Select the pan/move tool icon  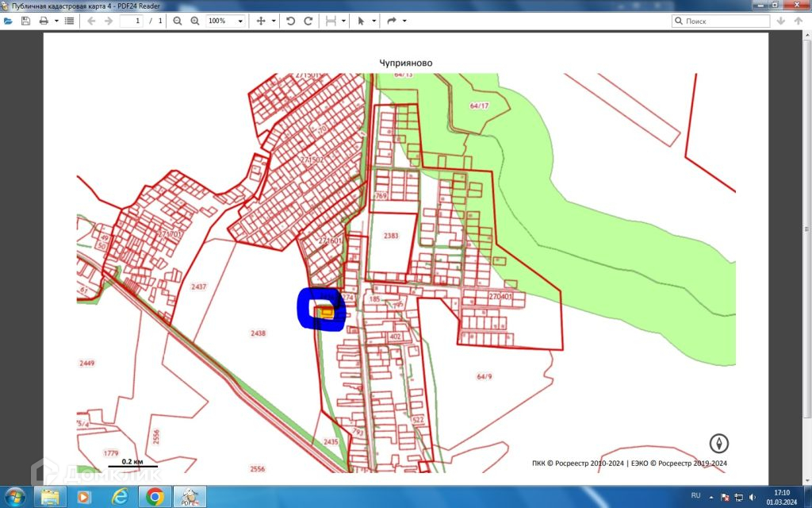261,21
